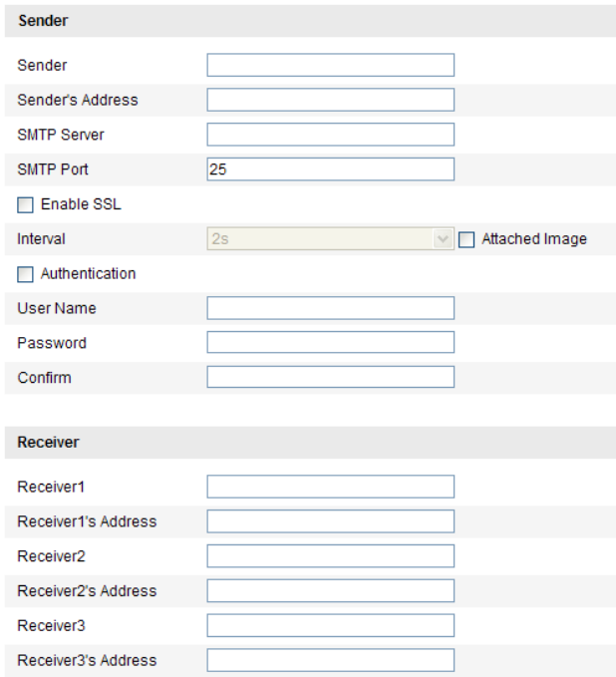Enable the SSL checkbox

coord(25,204)
